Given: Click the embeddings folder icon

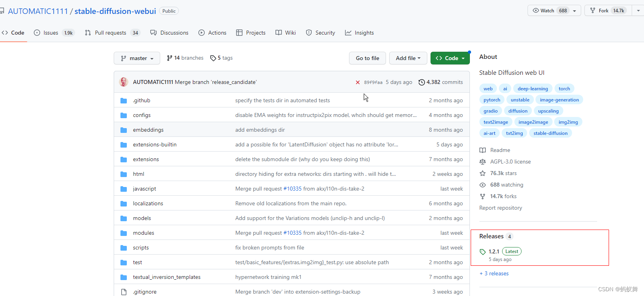Looking at the screenshot, I should [124, 130].
